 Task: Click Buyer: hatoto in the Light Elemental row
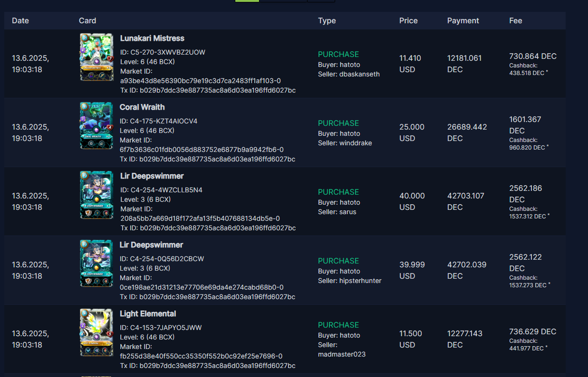pyautogui.click(x=339, y=335)
